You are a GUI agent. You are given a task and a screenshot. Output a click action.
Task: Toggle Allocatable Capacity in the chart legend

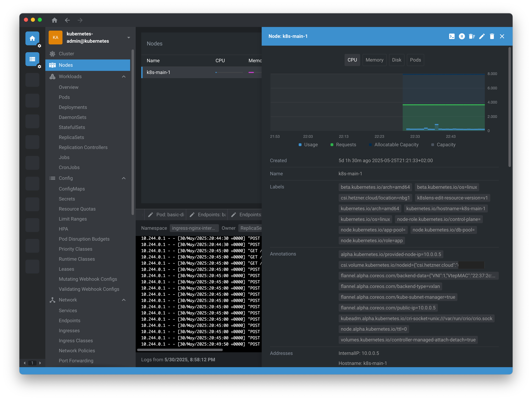click(394, 145)
